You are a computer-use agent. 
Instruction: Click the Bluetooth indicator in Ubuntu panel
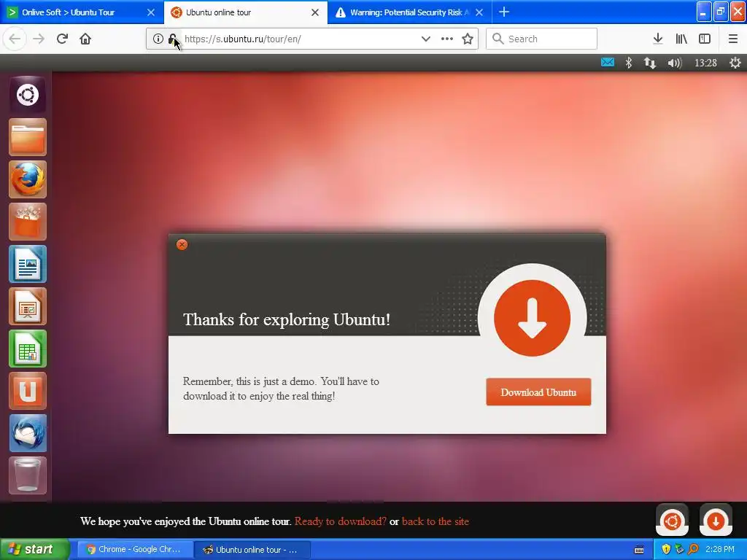point(628,63)
